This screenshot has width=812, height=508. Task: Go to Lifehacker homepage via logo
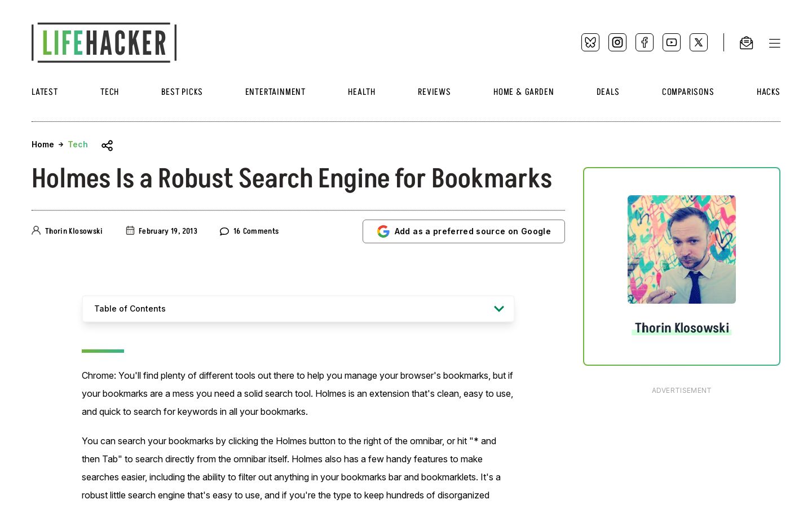pos(104,42)
